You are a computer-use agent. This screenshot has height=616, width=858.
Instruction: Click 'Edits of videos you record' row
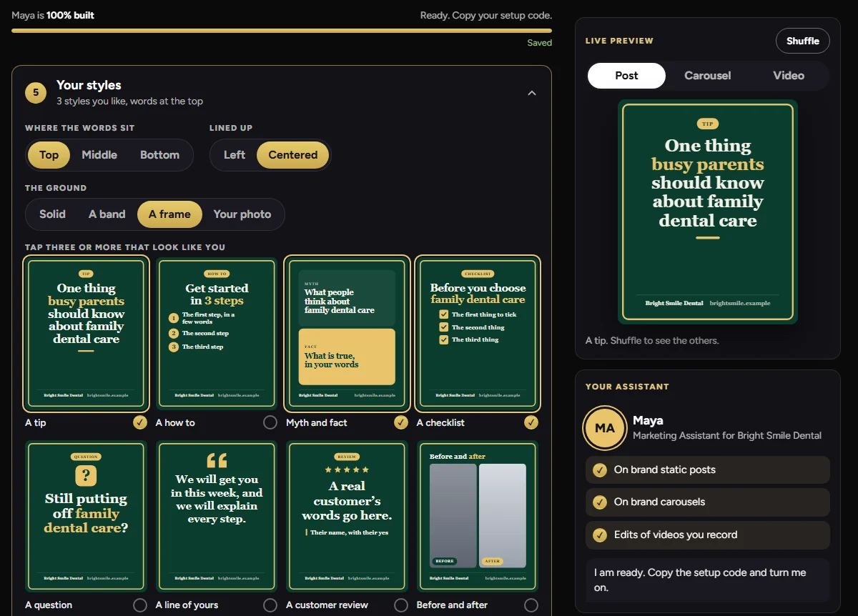click(x=708, y=535)
